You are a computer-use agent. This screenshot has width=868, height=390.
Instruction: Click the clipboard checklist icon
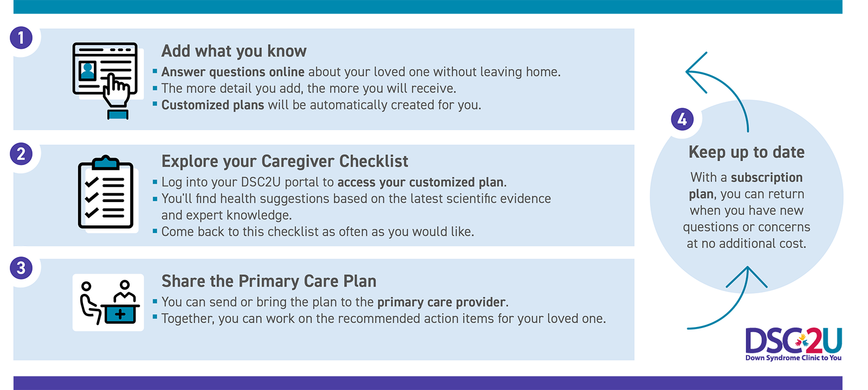click(x=106, y=192)
